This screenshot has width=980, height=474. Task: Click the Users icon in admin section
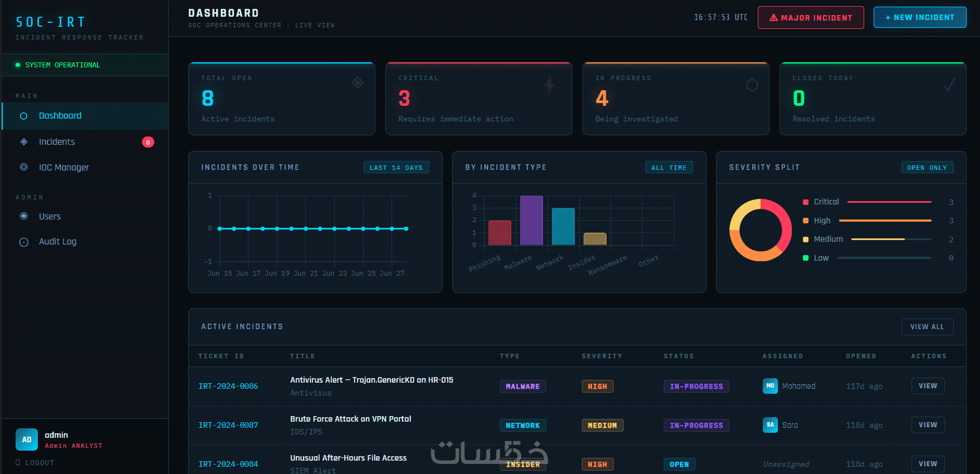[x=23, y=216]
